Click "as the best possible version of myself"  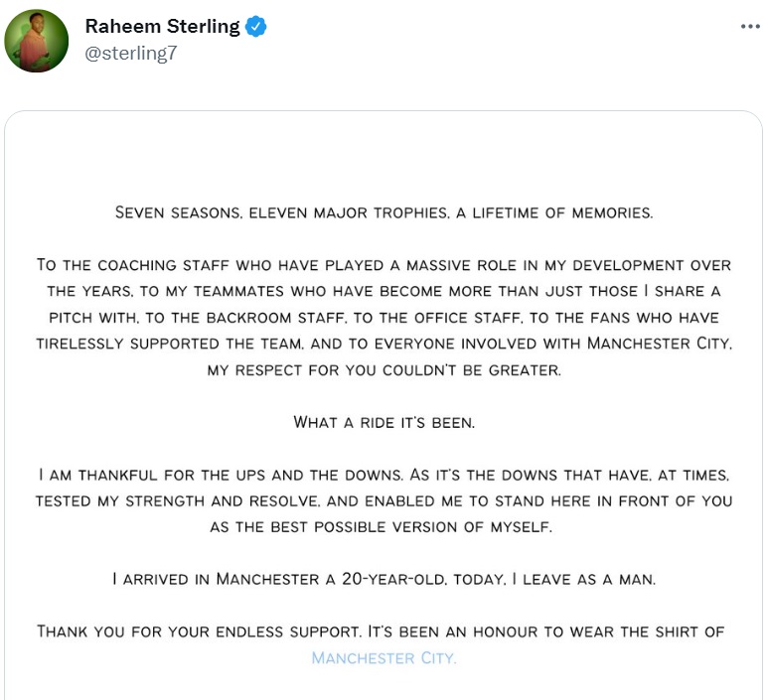pyautogui.click(x=383, y=527)
